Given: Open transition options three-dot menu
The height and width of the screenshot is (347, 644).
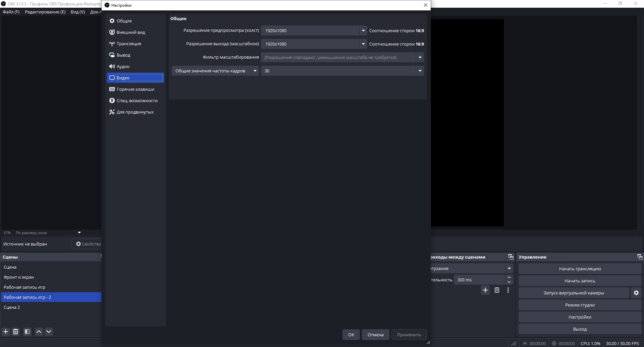Looking at the screenshot, I should coord(508,290).
